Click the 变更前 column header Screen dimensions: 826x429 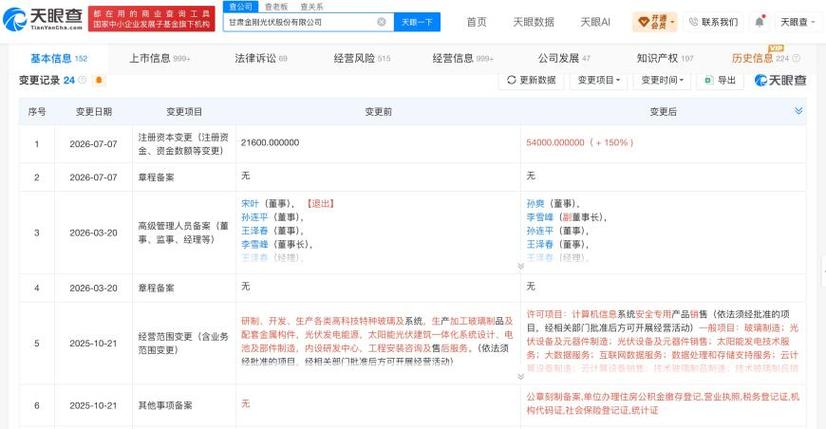(378, 112)
